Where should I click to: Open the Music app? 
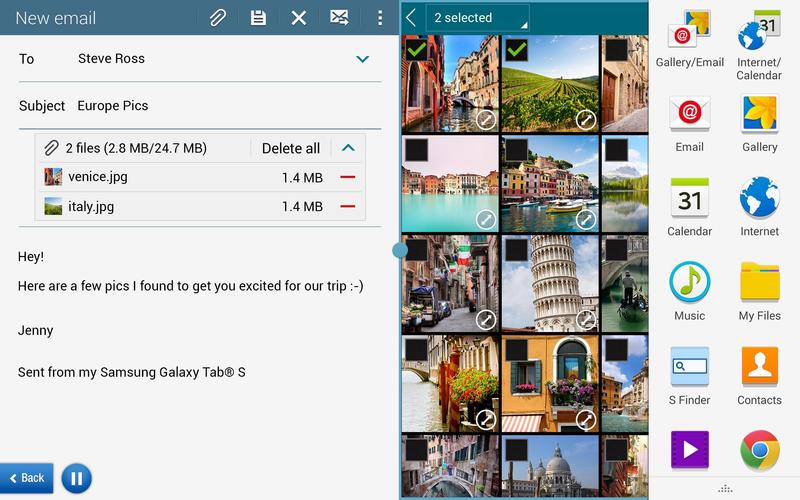(689, 290)
